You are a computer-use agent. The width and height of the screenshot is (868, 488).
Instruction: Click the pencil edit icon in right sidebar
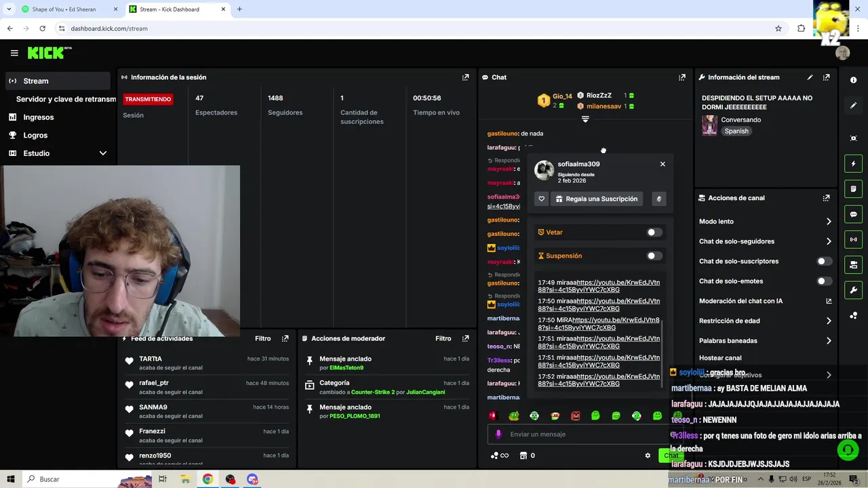(x=853, y=106)
